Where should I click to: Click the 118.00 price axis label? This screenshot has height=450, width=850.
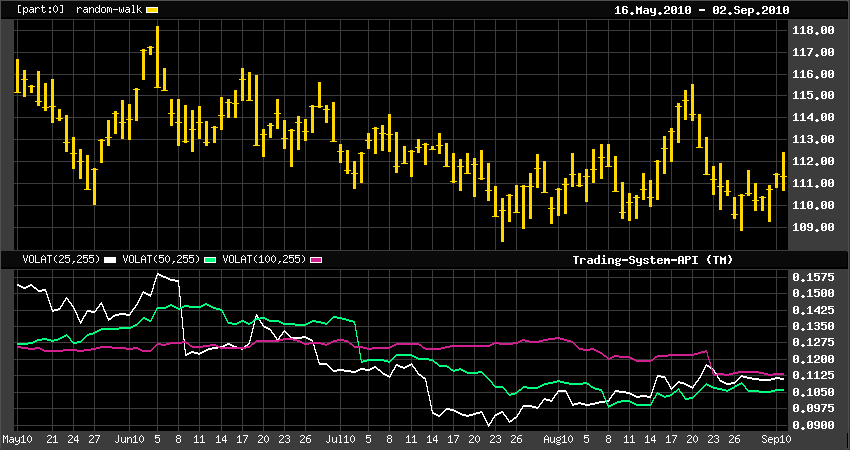point(813,30)
